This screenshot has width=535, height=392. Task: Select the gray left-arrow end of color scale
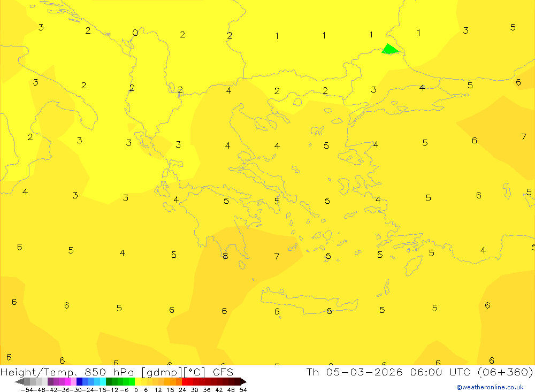(19, 382)
